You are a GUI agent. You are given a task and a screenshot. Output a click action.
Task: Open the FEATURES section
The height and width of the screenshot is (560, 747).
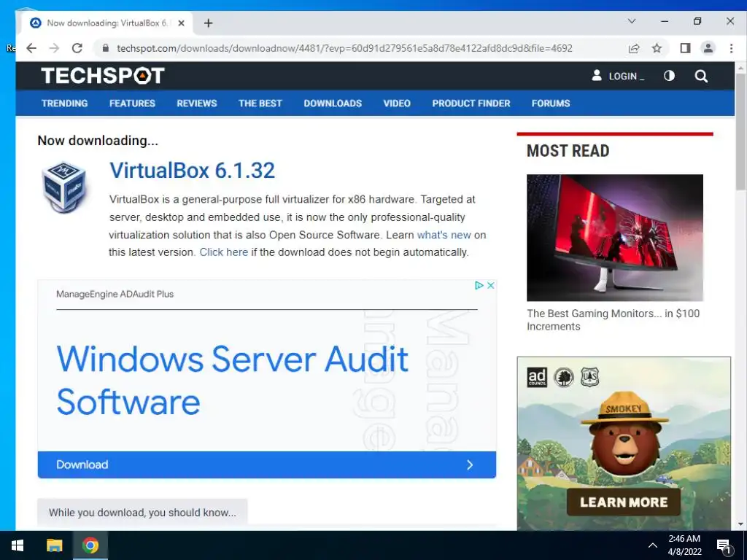132,104
